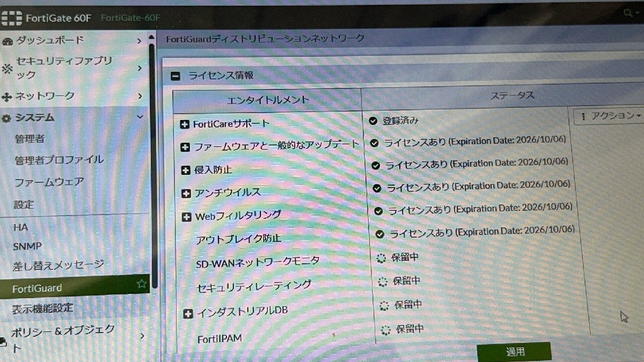Expand the ダッシュボード menu chevron
The width and height of the screenshot is (644, 362).
tap(139, 41)
